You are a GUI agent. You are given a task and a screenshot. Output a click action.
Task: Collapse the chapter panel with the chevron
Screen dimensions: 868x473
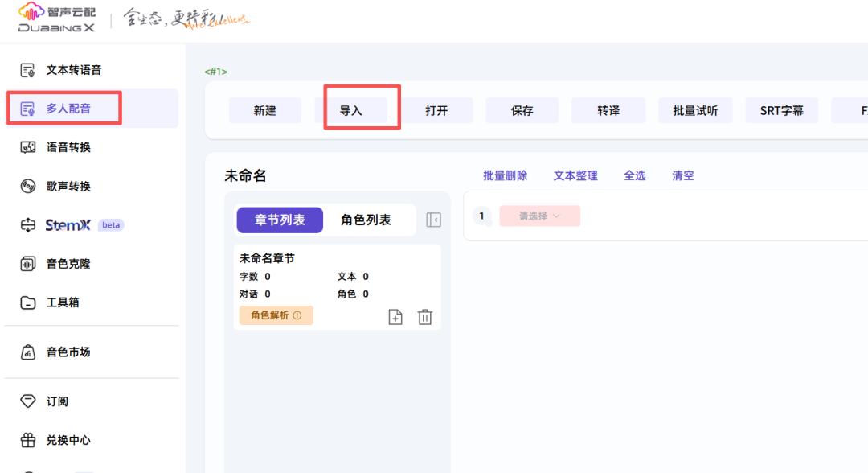click(x=433, y=220)
